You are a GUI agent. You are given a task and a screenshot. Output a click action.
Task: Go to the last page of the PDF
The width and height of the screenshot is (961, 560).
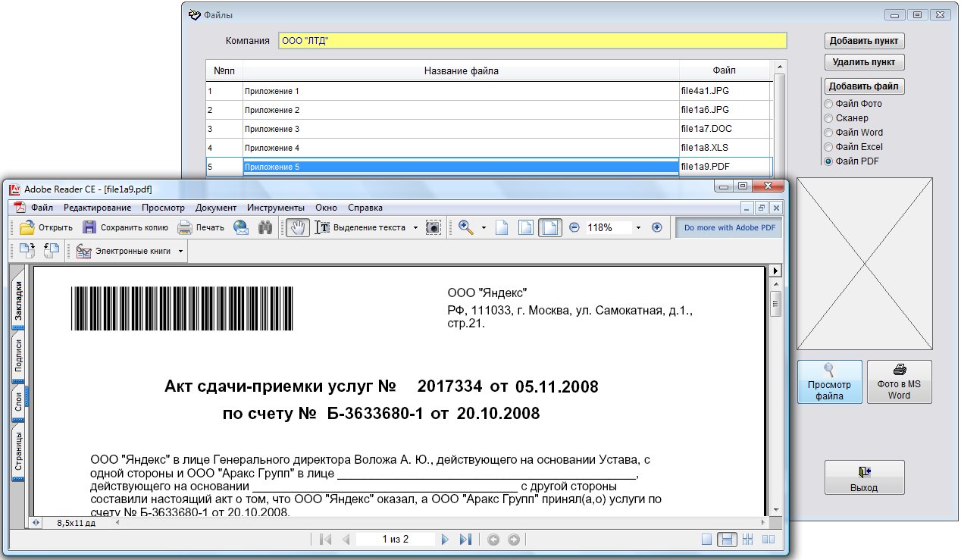coord(466,540)
